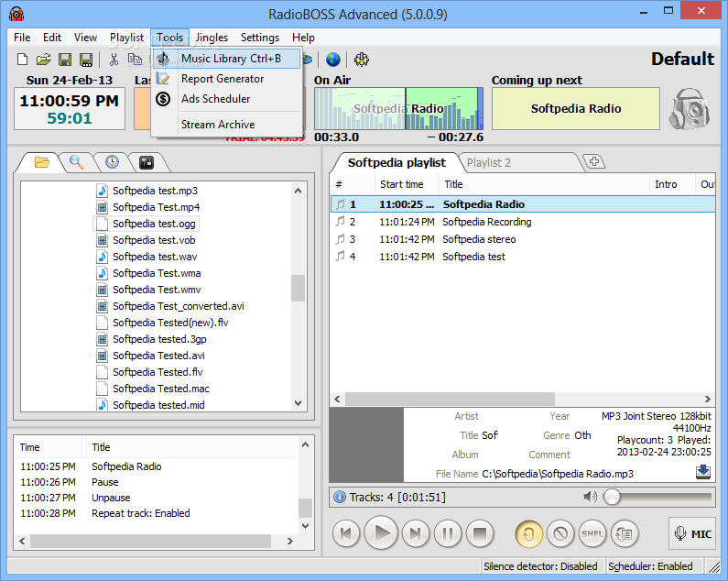
Task: Select Ads Scheduler in Tools menu
Action: click(226, 99)
